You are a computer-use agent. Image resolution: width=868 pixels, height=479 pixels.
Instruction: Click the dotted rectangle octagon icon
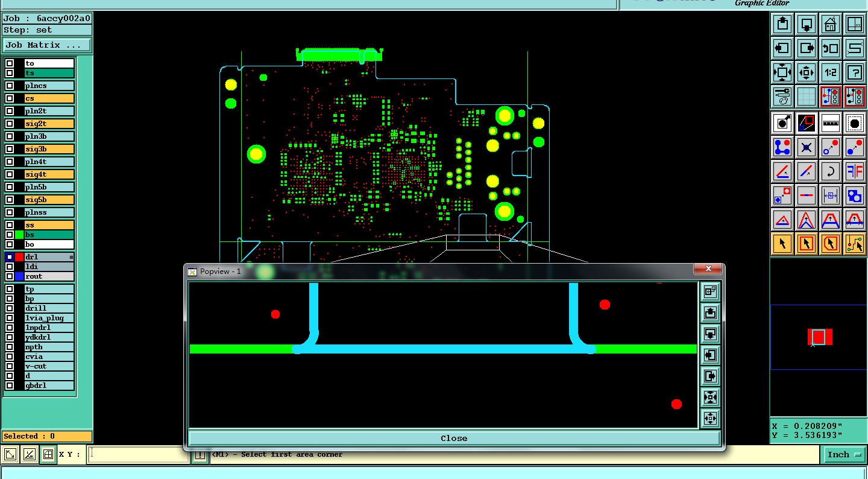855,123
